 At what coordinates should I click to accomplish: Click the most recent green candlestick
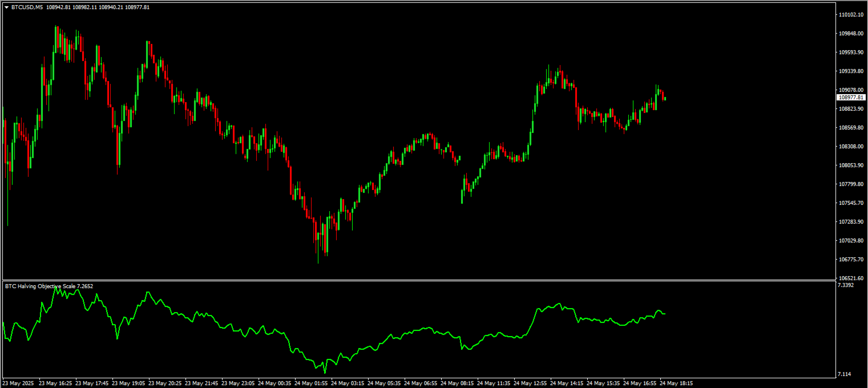coord(665,99)
